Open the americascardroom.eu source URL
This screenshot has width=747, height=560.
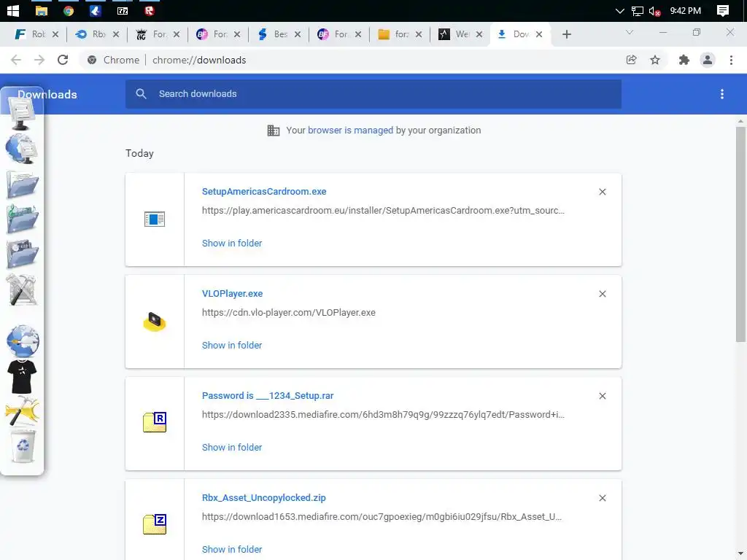(383, 211)
